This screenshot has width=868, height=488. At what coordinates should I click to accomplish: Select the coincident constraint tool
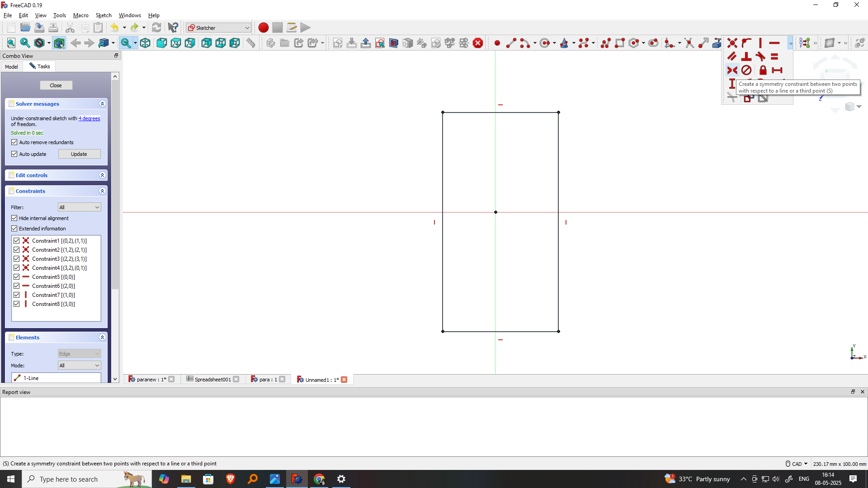point(732,43)
